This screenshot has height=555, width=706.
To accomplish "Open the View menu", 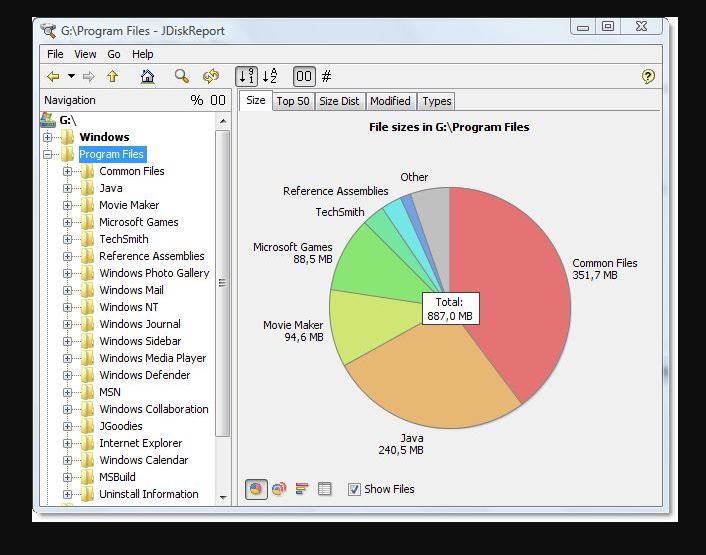I will click(85, 54).
